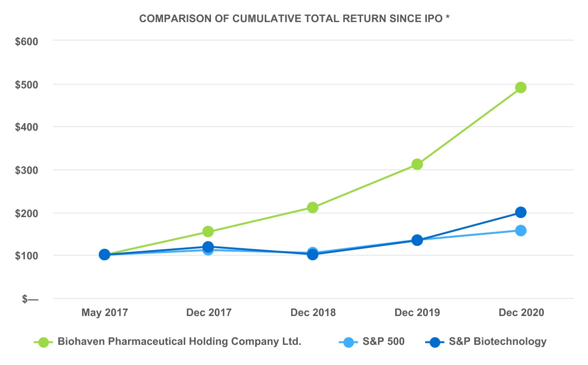Click the green Biohaven legend marker
588x365 pixels.
44,342
